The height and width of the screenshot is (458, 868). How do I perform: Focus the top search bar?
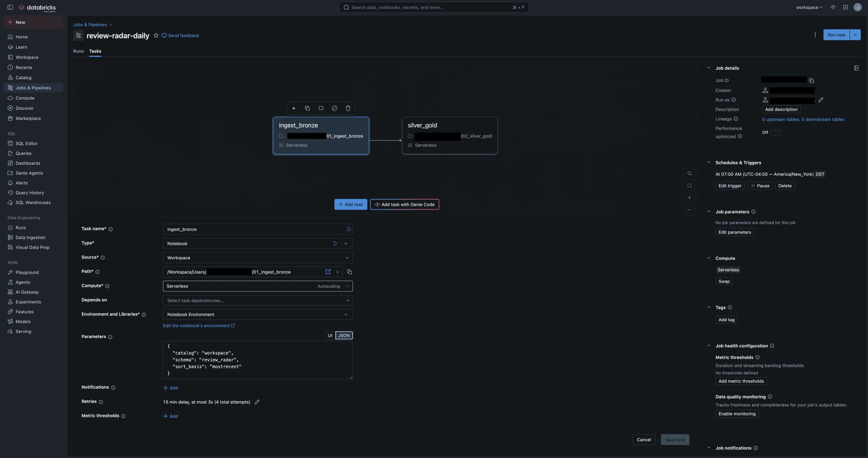(434, 7)
